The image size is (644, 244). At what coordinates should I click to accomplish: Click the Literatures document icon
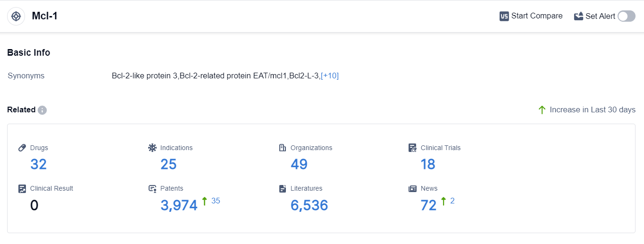(x=283, y=189)
